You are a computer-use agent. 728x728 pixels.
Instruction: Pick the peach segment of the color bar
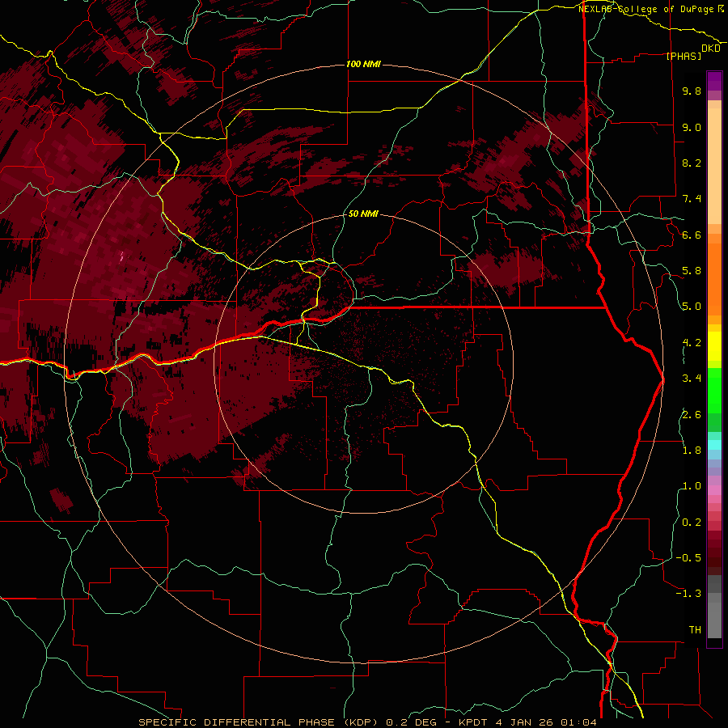point(714,166)
